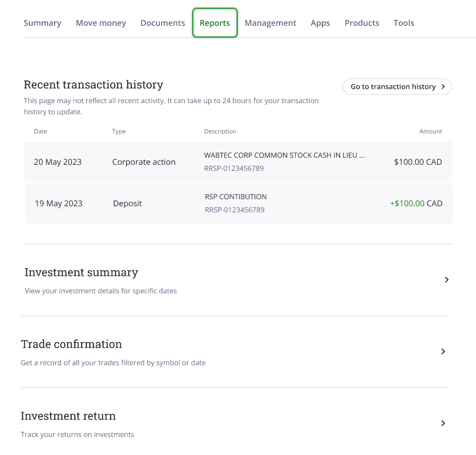Click the chevron on transaction history button
The image size is (476, 455).
[443, 86]
